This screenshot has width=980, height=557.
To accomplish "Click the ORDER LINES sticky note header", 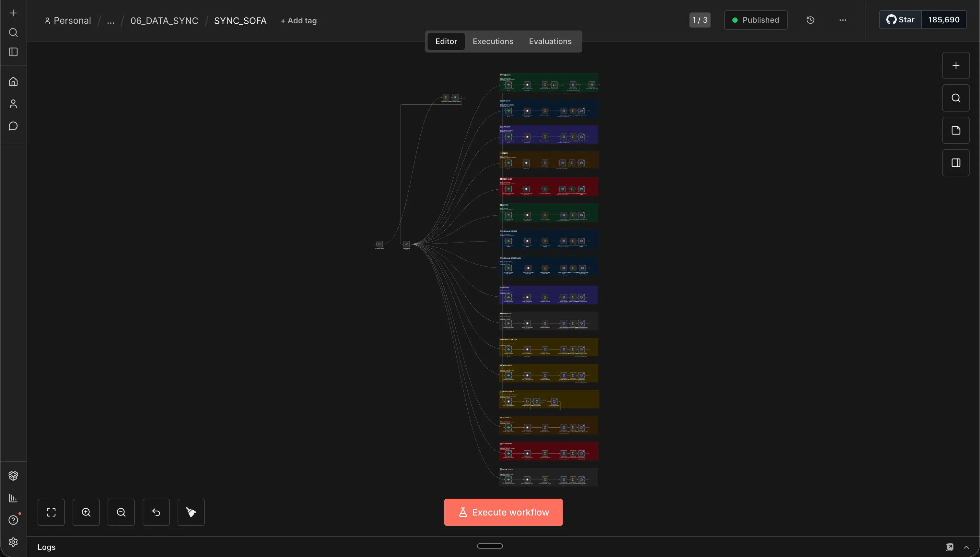I will 506,179.
